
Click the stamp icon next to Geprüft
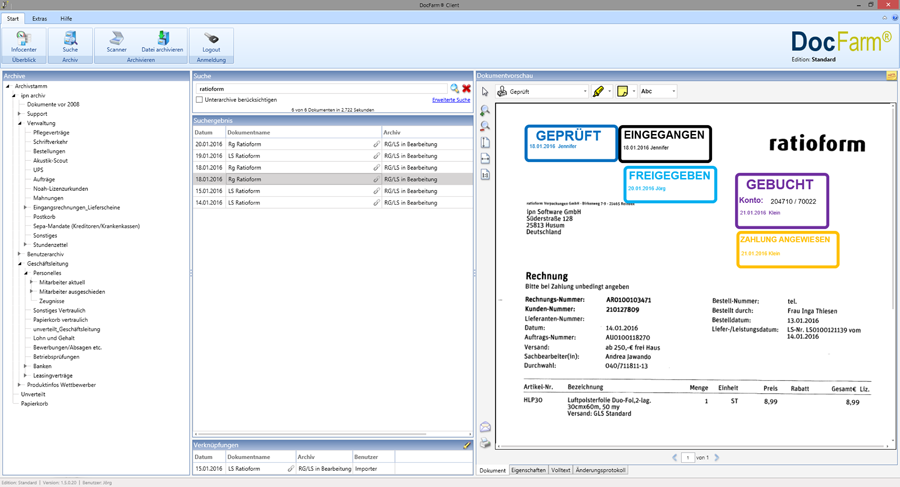coord(502,91)
